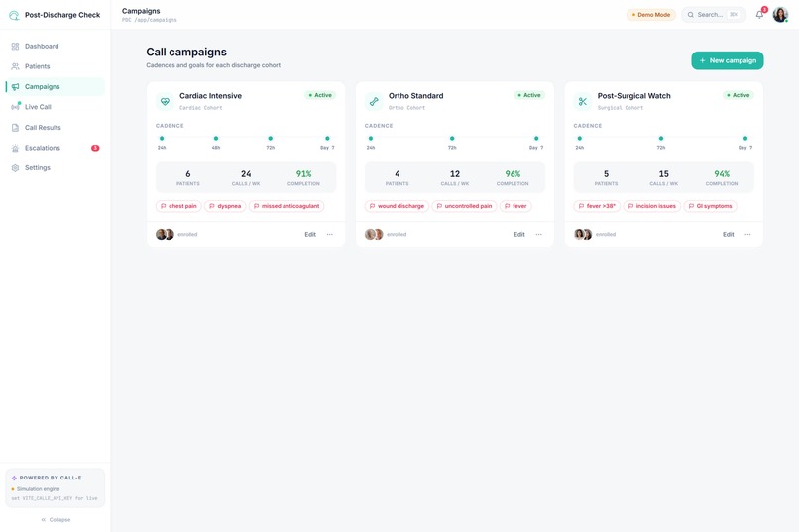
Task: Edit the Ortho Standard campaign
Action: pyautogui.click(x=519, y=234)
